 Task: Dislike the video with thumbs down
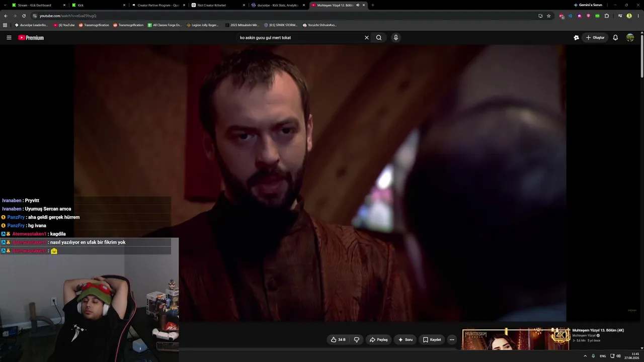(x=357, y=340)
